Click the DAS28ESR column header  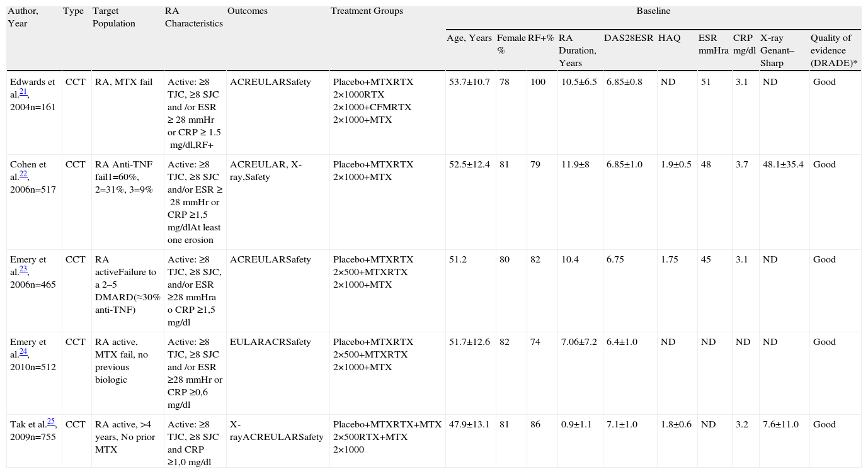627,38
